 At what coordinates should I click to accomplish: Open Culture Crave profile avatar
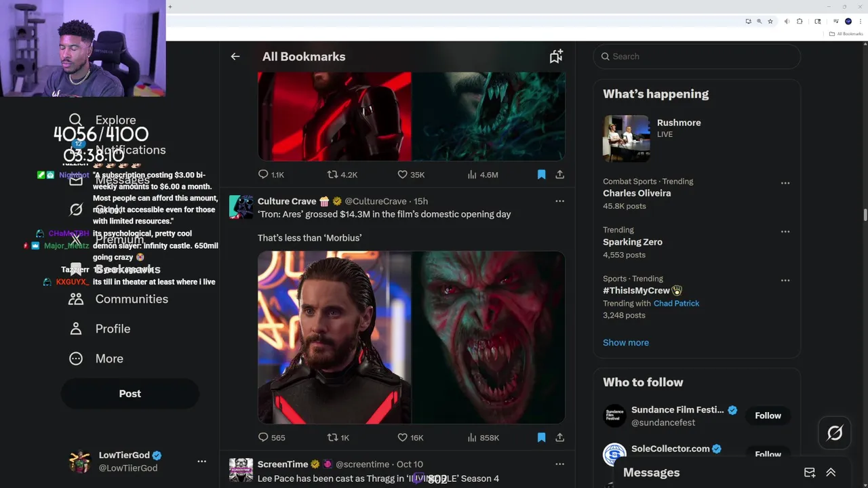pos(241,207)
